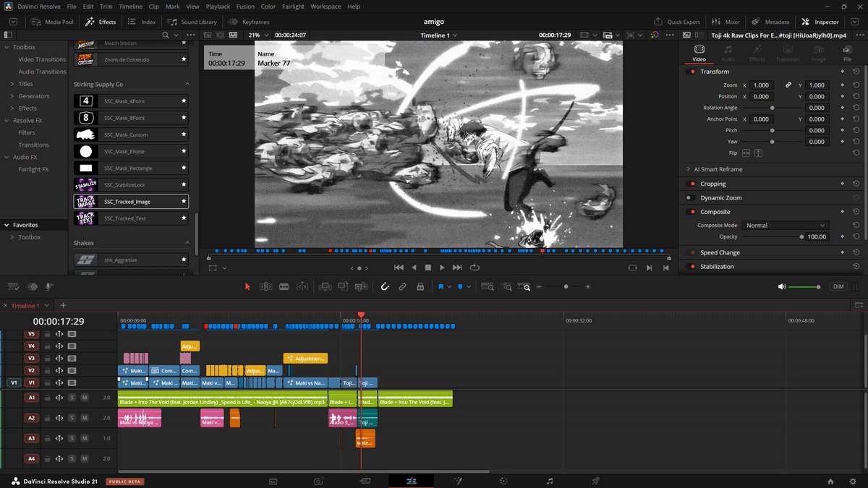
Task: Enable the Dynamic Zoom toggle
Action: pos(692,198)
